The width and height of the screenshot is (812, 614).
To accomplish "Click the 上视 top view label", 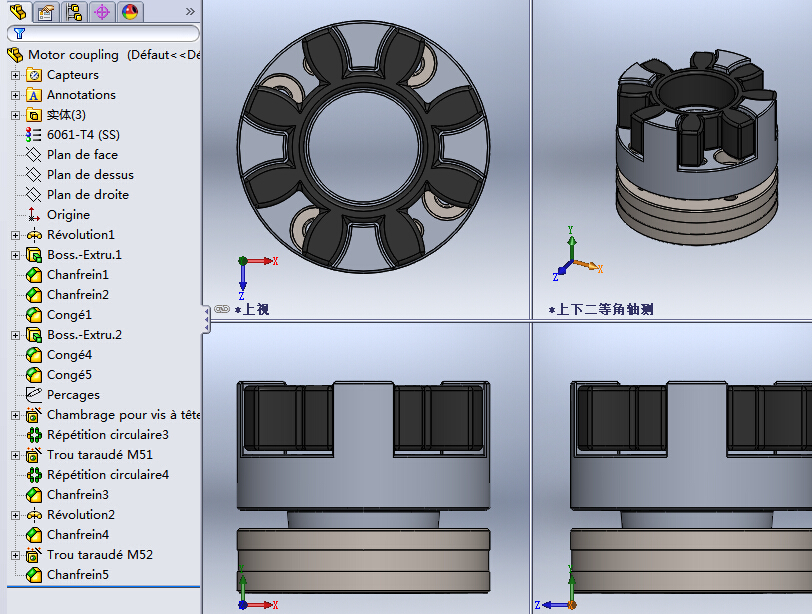I will click(x=252, y=310).
